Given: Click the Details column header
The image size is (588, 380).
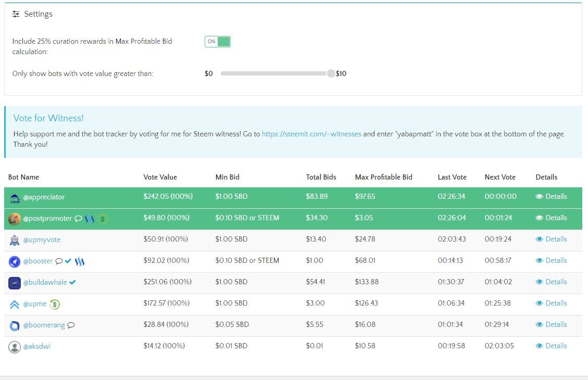Looking at the screenshot, I should point(546,178).
